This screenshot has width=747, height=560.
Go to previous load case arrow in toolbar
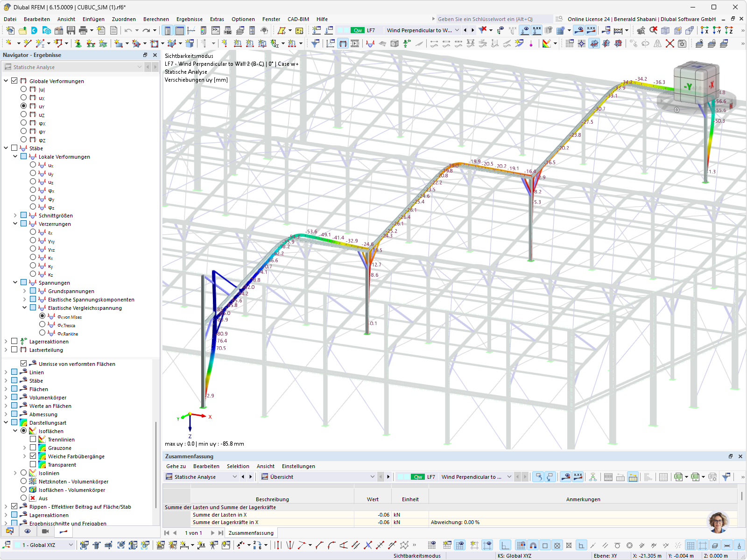click(465, 30)
